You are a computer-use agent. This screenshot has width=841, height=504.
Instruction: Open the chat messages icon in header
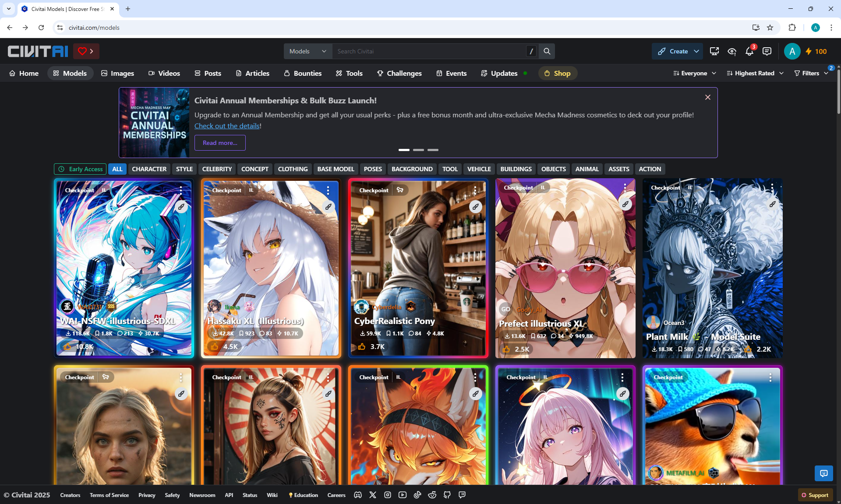pos(767,52)
